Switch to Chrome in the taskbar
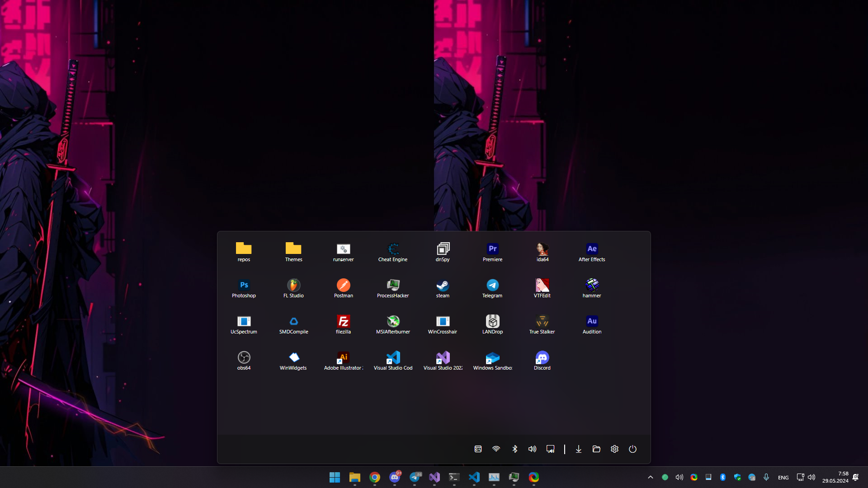 coord(374,477)
